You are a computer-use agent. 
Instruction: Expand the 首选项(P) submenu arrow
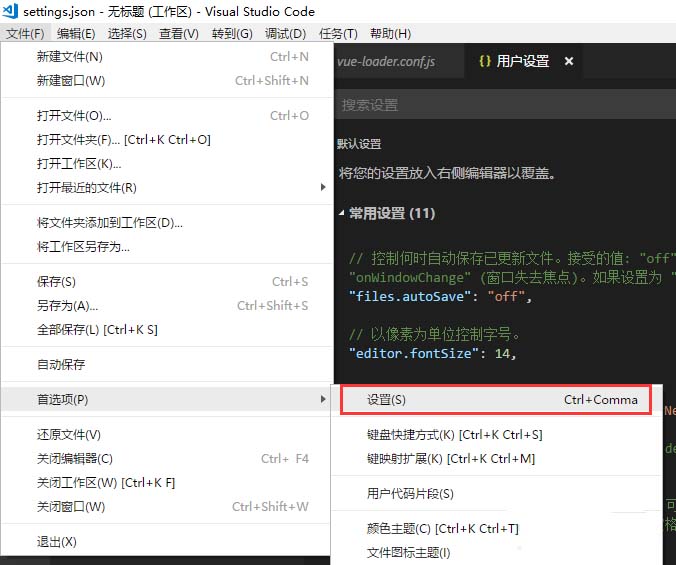(323, 399)
